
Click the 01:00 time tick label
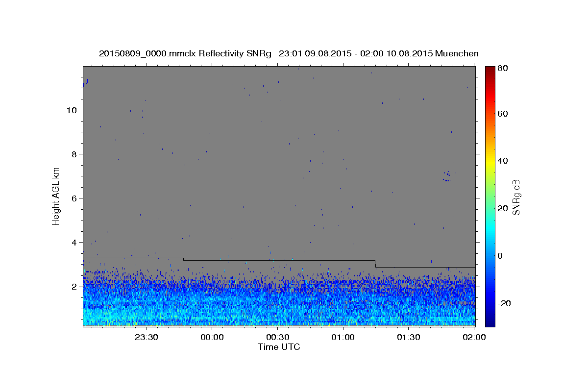[x=343, y=337]
